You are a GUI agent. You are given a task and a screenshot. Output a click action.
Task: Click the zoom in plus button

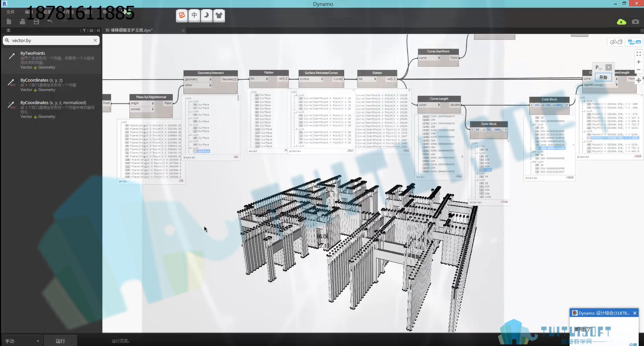tap(639, 62)
